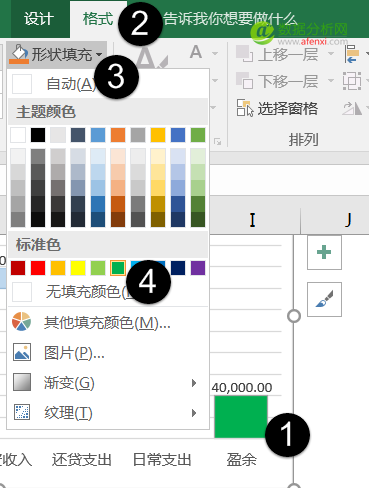The image size is (369, 488).
Task: Click the 下移一层 icon
Action: (x=245, y=80)
